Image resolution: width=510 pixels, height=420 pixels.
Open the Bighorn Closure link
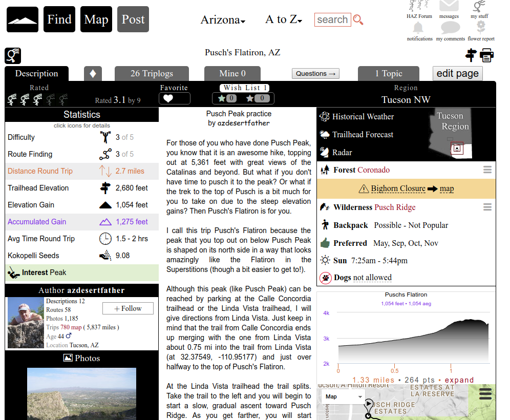pyautogui.click(x=398, y=188)
